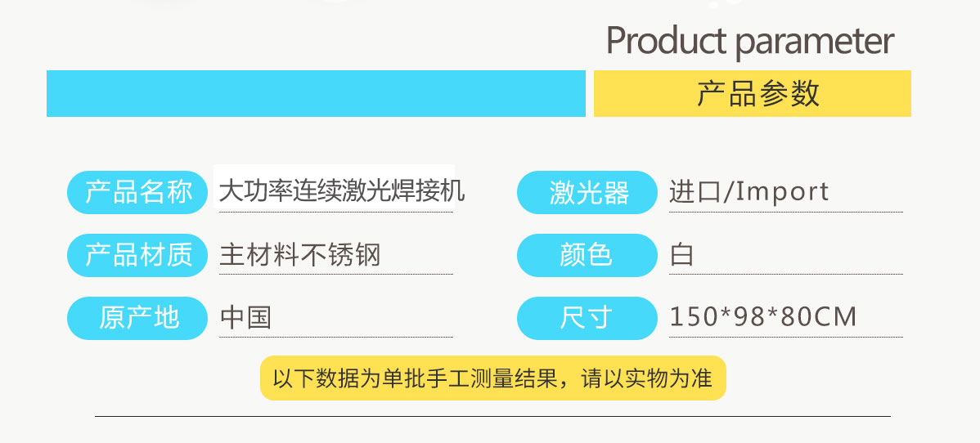Click the long blue header bar
The width and height of the screenshot is (980, 443).
(316, 93)
